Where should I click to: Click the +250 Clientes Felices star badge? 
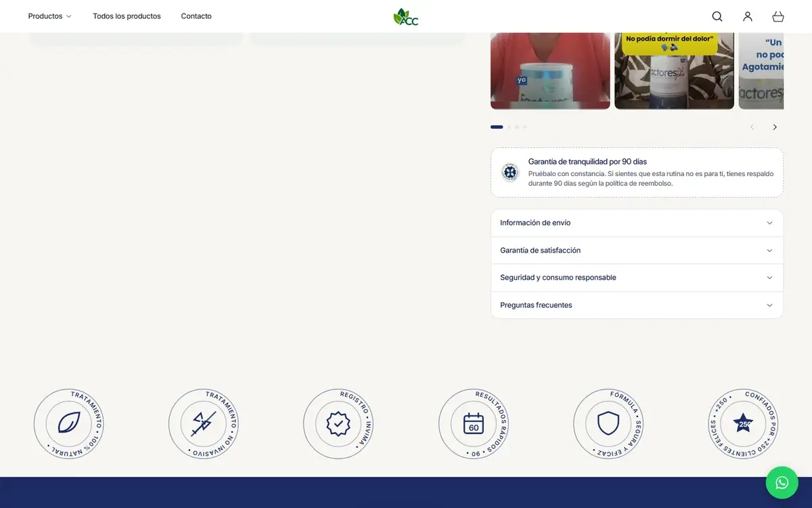743,424
